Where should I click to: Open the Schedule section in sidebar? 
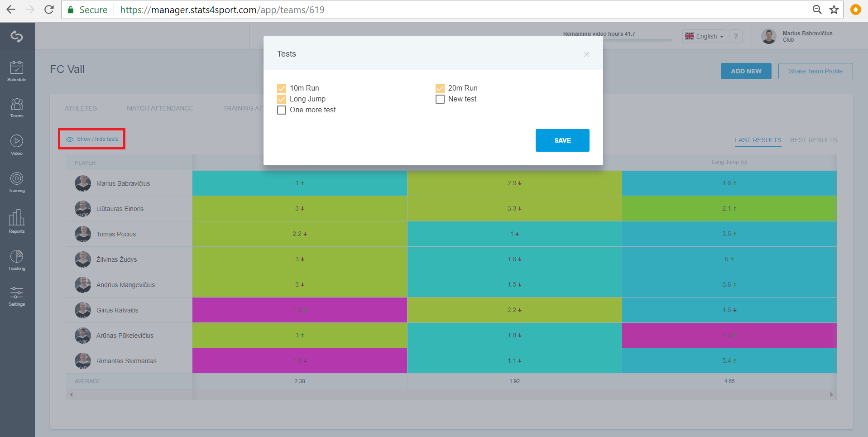pos(17,72)
